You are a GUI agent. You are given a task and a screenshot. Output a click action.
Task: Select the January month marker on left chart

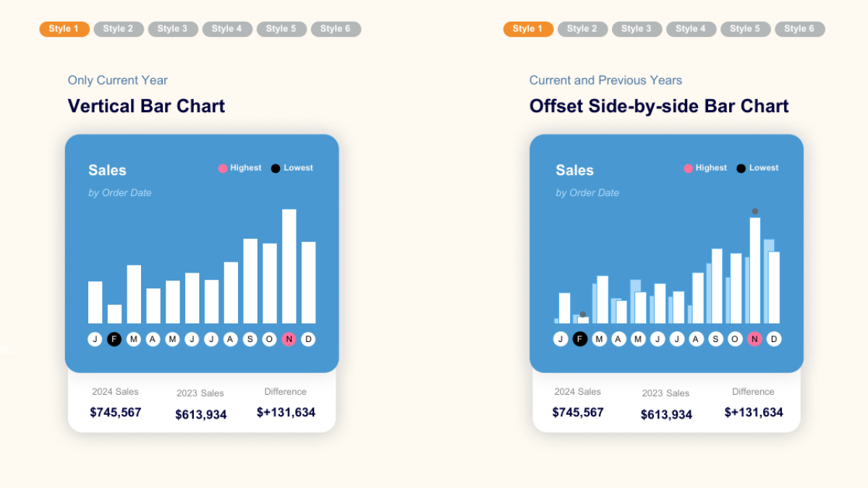pyautogui.click(x=95, y=339)
